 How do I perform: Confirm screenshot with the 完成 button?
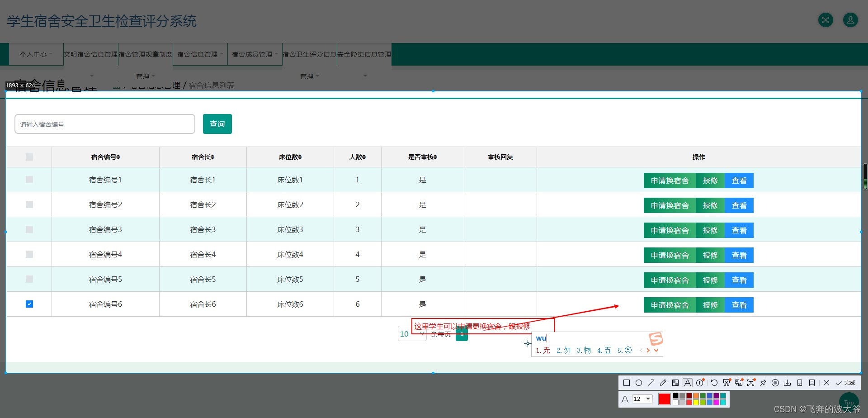[845, 383]
